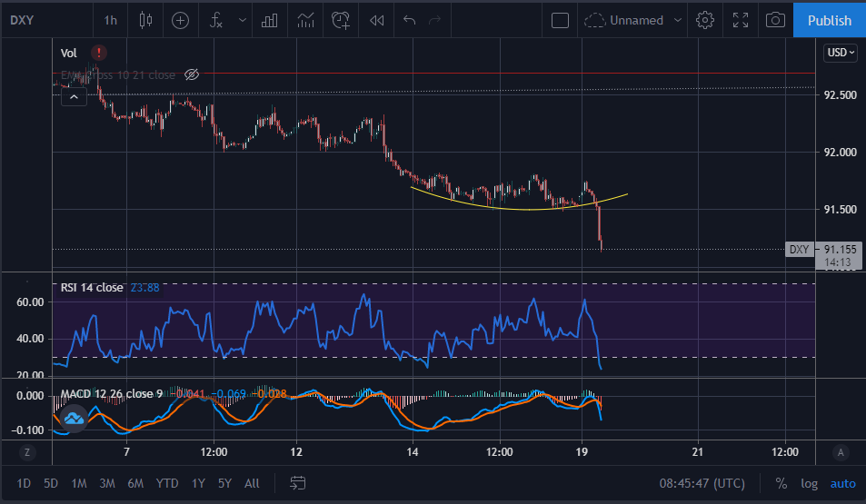Screen dimensions: 866x504
Task: Toggle log scale
Action: click(x=809, y=484)
